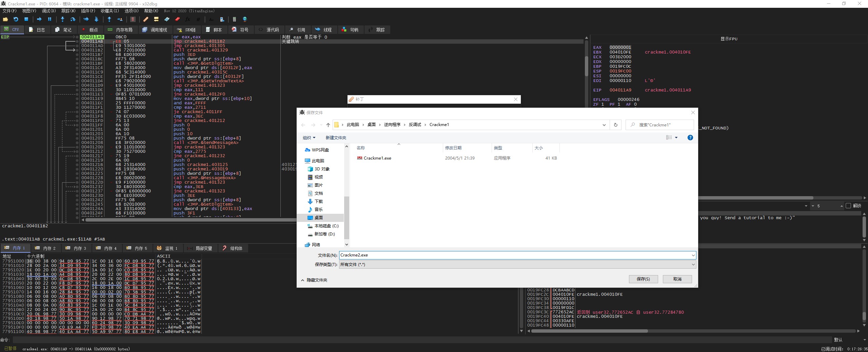Open the help icon in save dialog
This screenshot has width=868, height=352.
(690, 138)
